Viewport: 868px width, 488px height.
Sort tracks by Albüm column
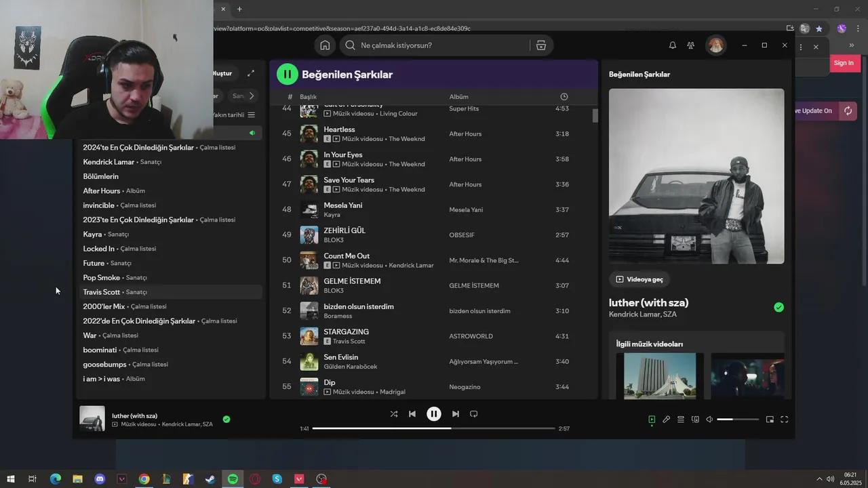pos(458,97)
